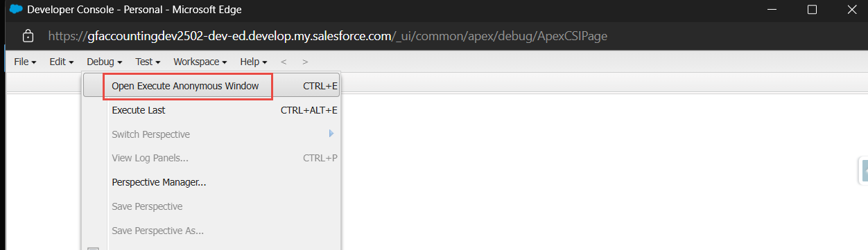Open the Test menu
The image size is (868, 250).
tap(148, 62)
